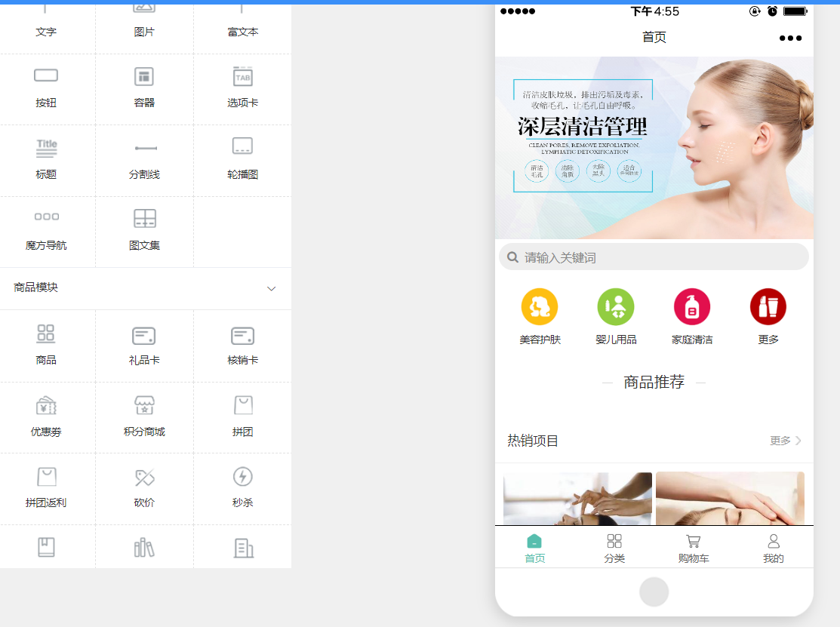Tap the phone home button circle
This screenshot has width=840, height=627.
pos(654,592)
